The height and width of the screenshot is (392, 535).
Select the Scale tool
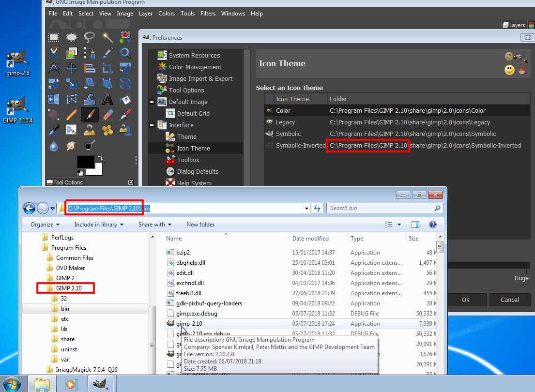click(71, 84)
